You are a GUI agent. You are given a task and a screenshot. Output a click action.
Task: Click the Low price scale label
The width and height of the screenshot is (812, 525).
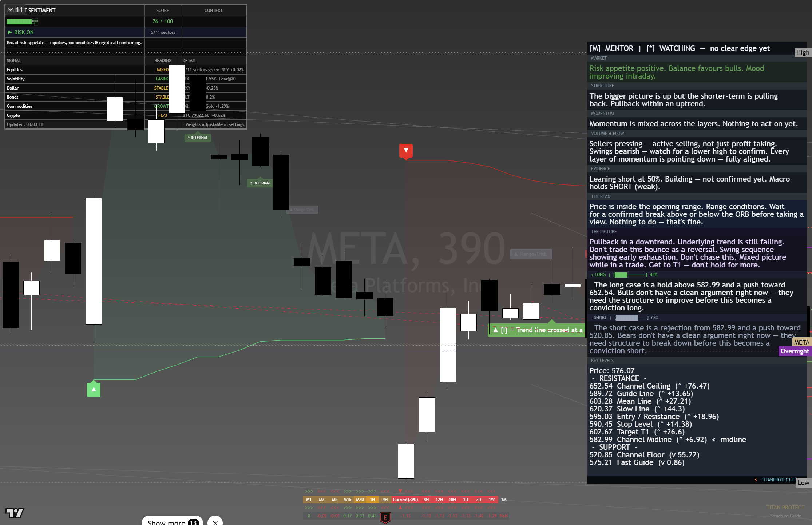[x=804, y=483]
